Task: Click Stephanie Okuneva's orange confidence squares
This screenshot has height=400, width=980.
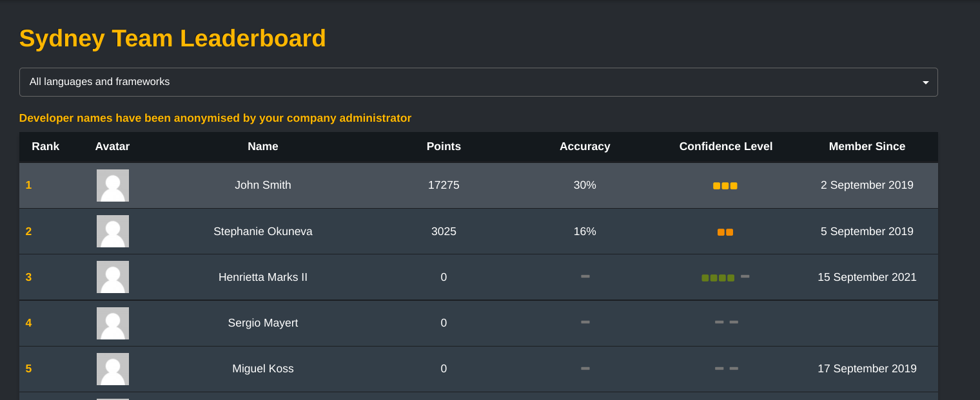Action: pyautogui.click(x=725, y=232)
